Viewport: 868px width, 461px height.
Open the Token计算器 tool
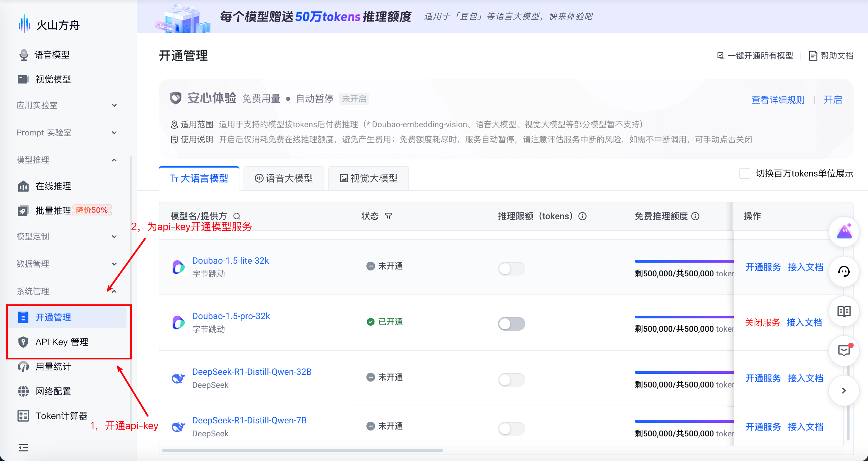tap(61, 416)
